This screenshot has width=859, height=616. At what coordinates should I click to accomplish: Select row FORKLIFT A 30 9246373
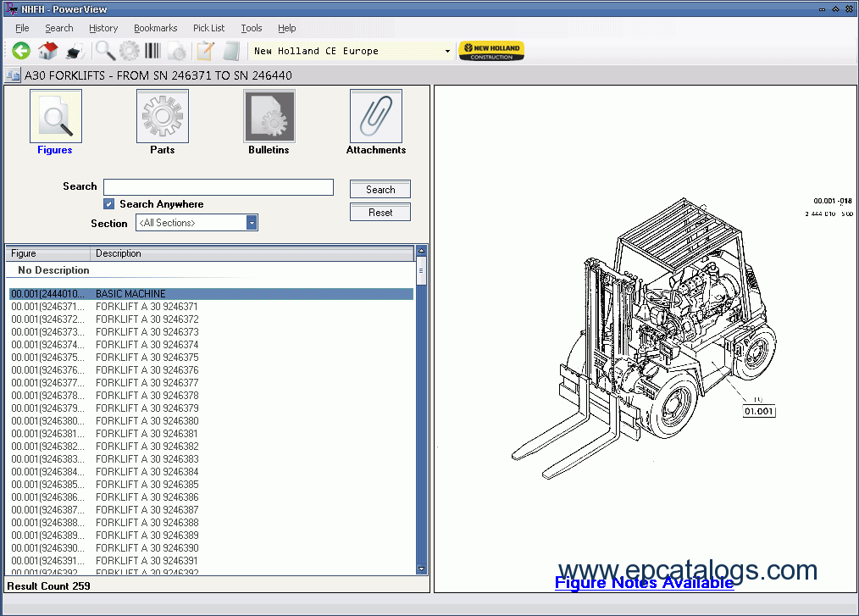click(x=212, y=331)
